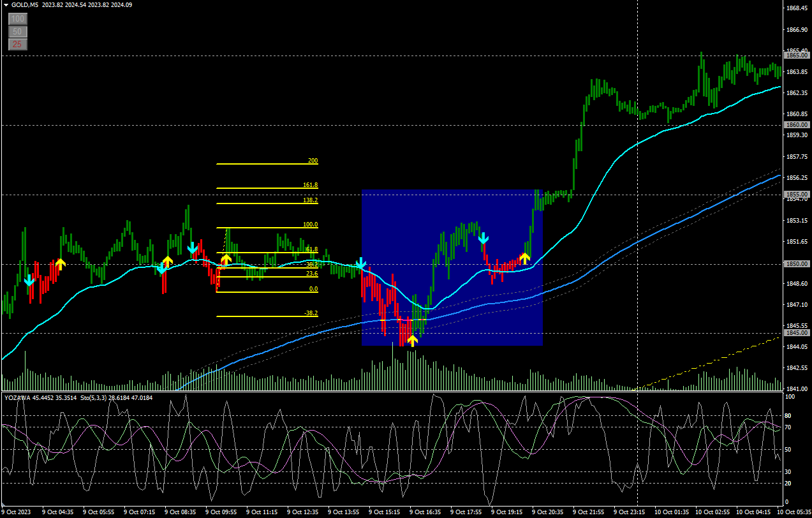Select the blue rectangle object on the chart
Image resolution: width=812 pixels, height=518 pixels.
click(452, 267)
